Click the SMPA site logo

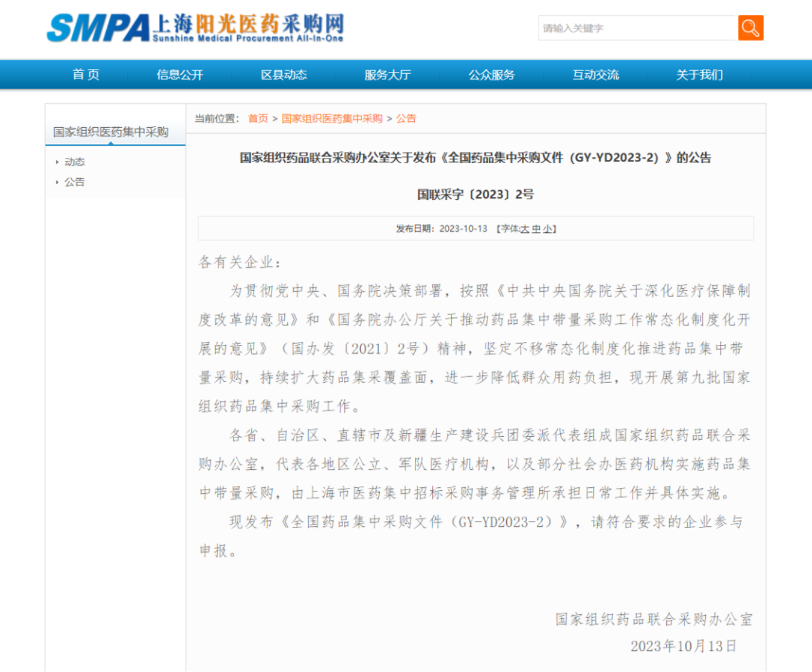[x=196, y=28]
